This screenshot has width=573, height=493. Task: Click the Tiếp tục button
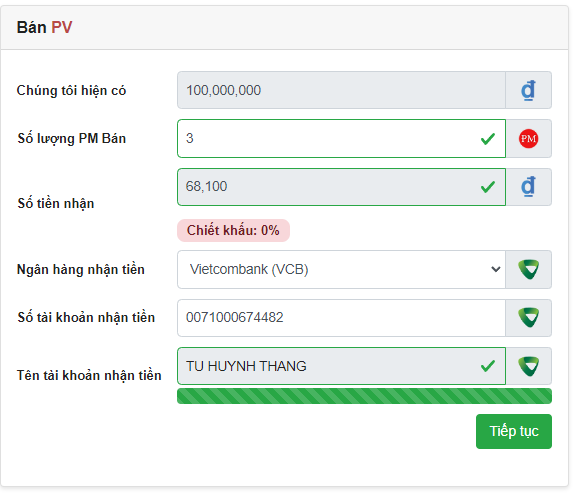(x=514, y=431)
